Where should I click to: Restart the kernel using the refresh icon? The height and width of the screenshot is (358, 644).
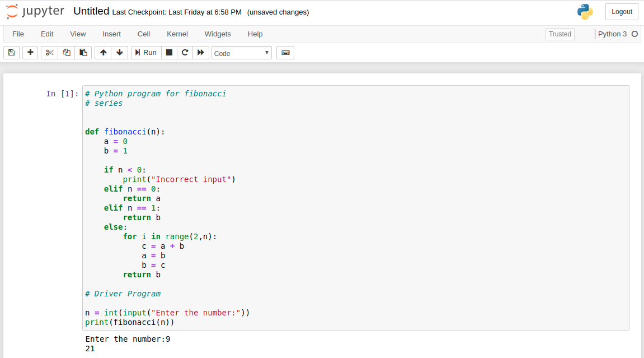(x=184, y=52)
